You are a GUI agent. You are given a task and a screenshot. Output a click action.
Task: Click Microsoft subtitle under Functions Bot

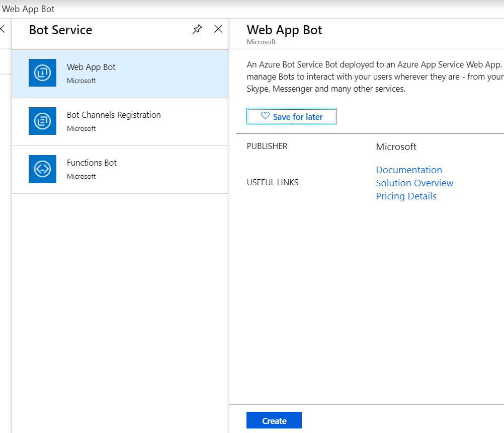click(x=81, y=176)
